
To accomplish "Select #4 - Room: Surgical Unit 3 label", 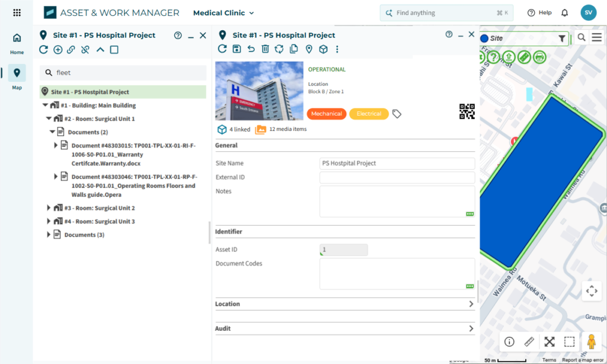I will (x=100, y=222).
